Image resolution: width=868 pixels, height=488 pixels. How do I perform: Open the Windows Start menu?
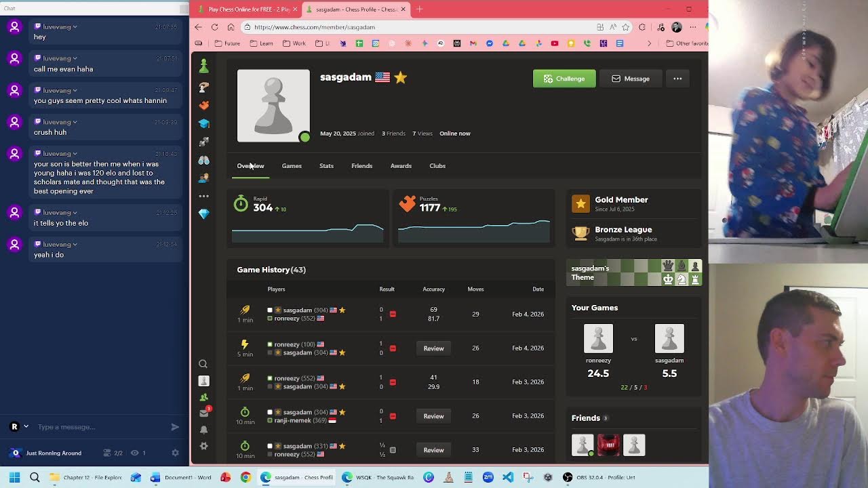coord(14,477)
